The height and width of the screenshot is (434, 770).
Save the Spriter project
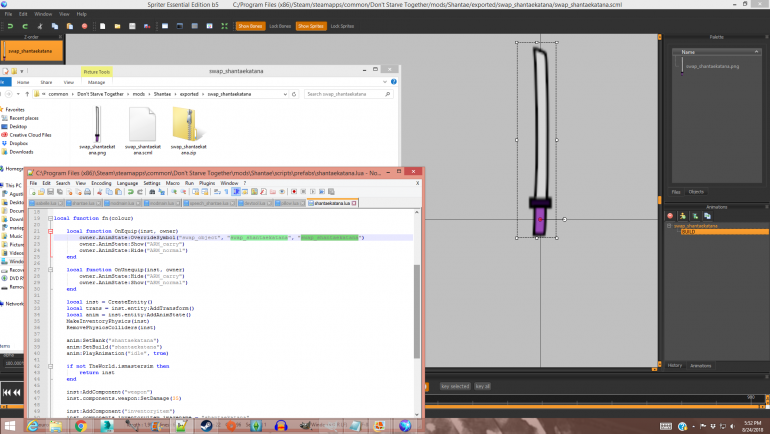point(132,26)
